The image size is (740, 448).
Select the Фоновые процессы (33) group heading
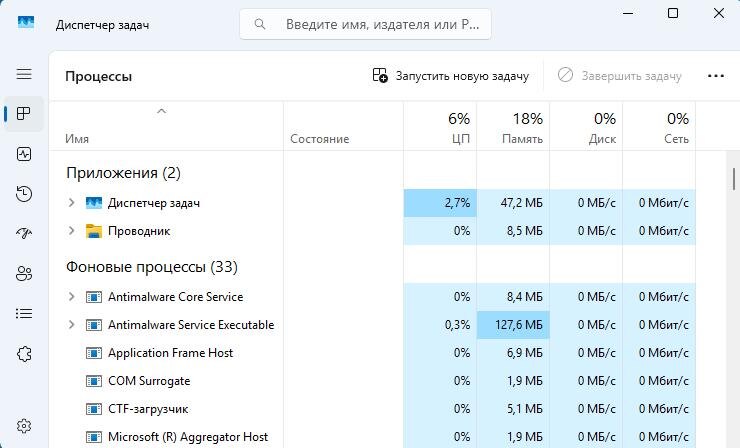tap(151, 267)
